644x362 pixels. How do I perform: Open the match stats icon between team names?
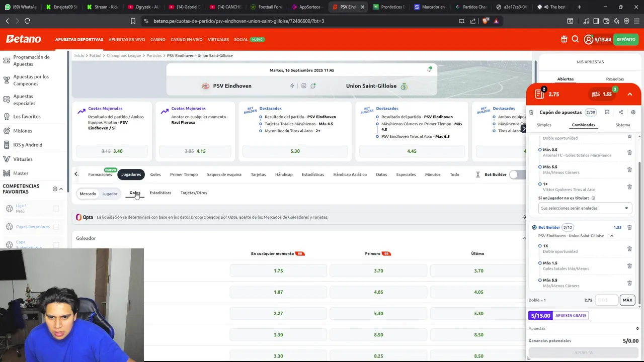point(303,86)
